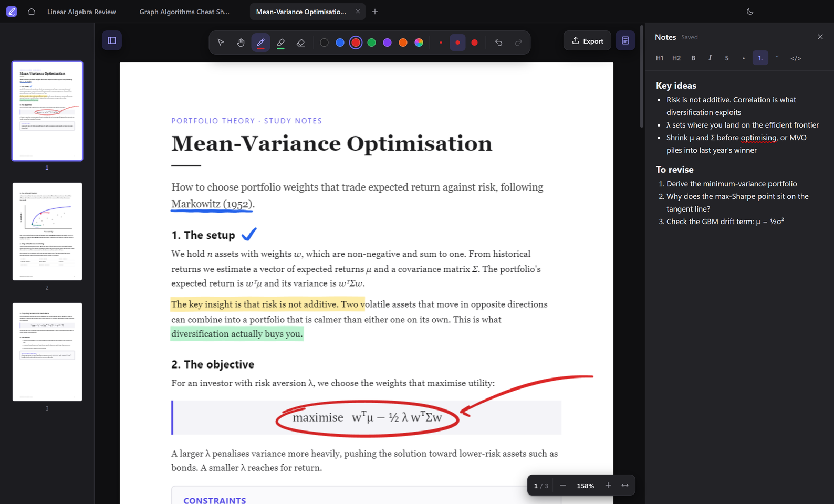Click the document vertical scrollbar

pos(641,77)
